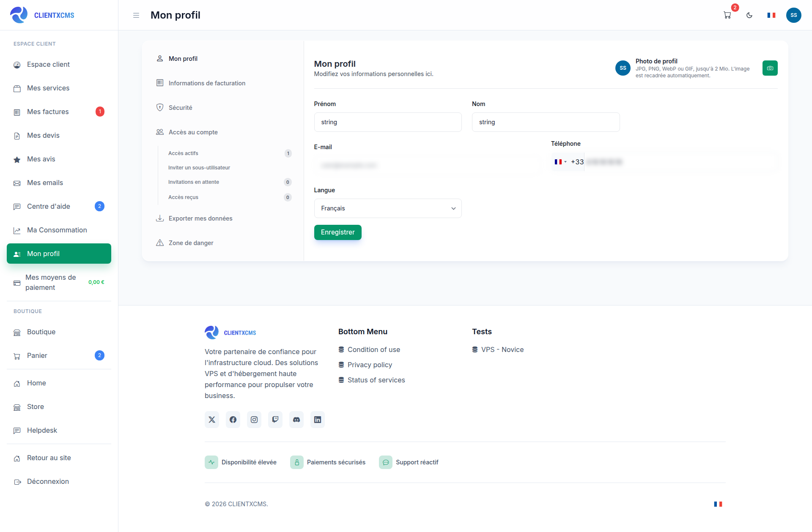The image size is (812, 532).
Task: Collapse sidebar with hamburger icon
Action: coord(136,15)
